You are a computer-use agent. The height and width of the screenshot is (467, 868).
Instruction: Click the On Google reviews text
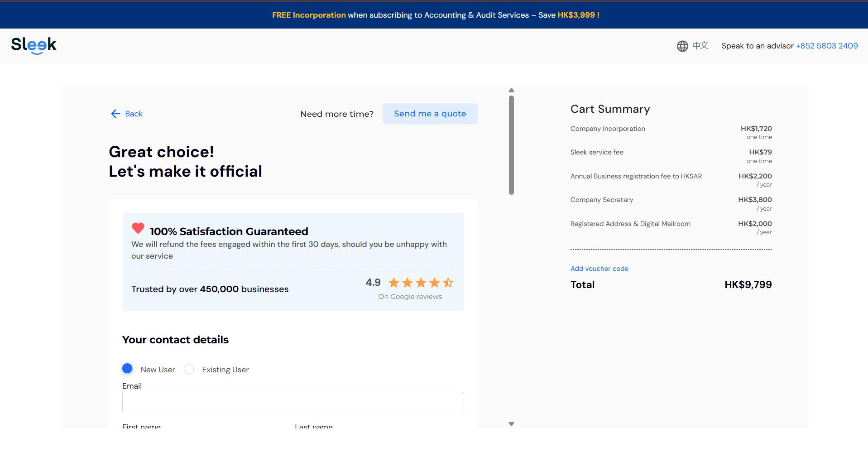(x=410, y=297)
